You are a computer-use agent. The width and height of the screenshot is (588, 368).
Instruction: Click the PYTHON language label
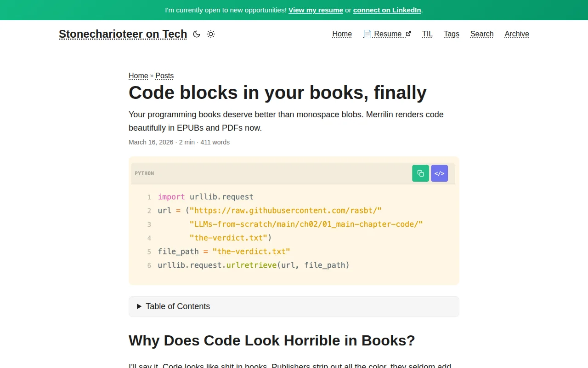click(x=144, y=173)
